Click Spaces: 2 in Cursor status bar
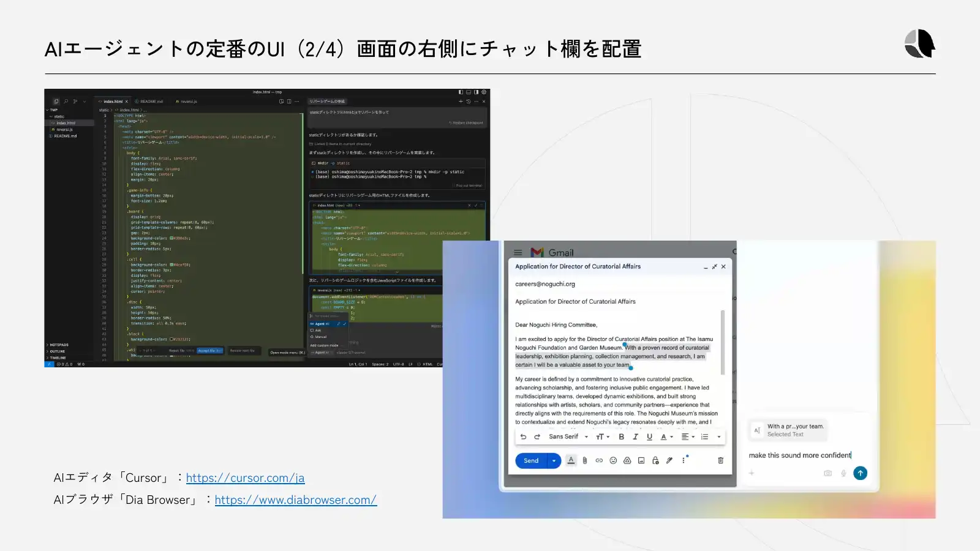Viewport: 980px width, 551px height. pos(380,364)
